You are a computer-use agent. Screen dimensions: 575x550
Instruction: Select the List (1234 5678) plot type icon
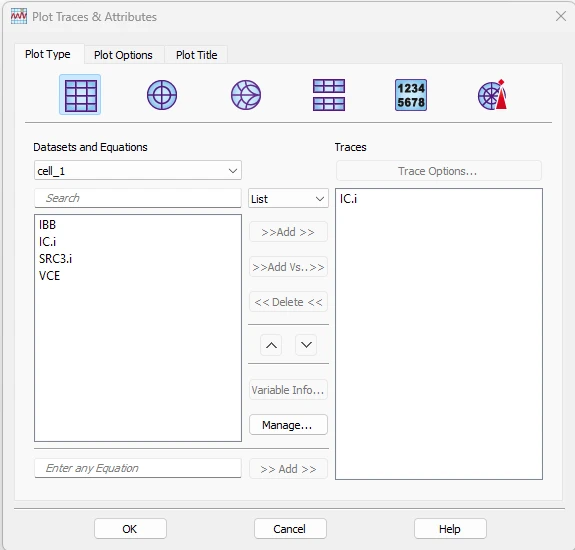pyautogui.click(x=411, y=95)
